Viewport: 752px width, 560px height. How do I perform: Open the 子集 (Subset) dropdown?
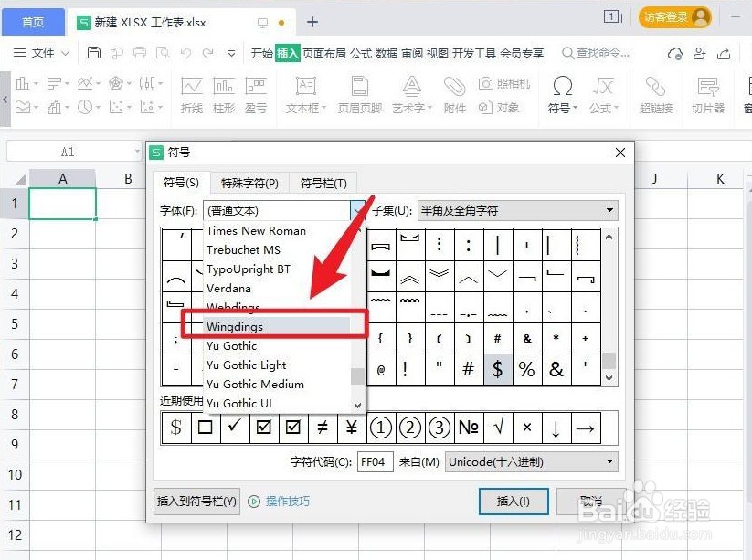pos(608,210)
